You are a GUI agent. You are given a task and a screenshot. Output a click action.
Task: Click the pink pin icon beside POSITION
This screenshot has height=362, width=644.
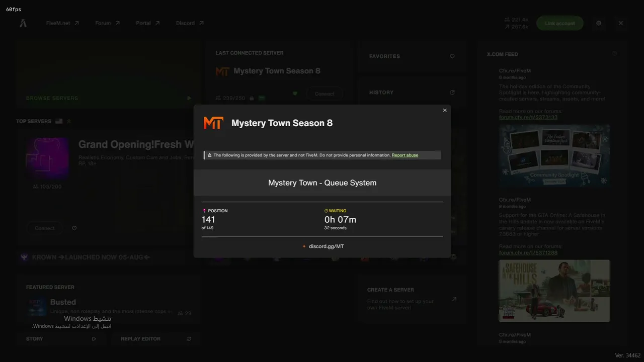click(204, 211)
